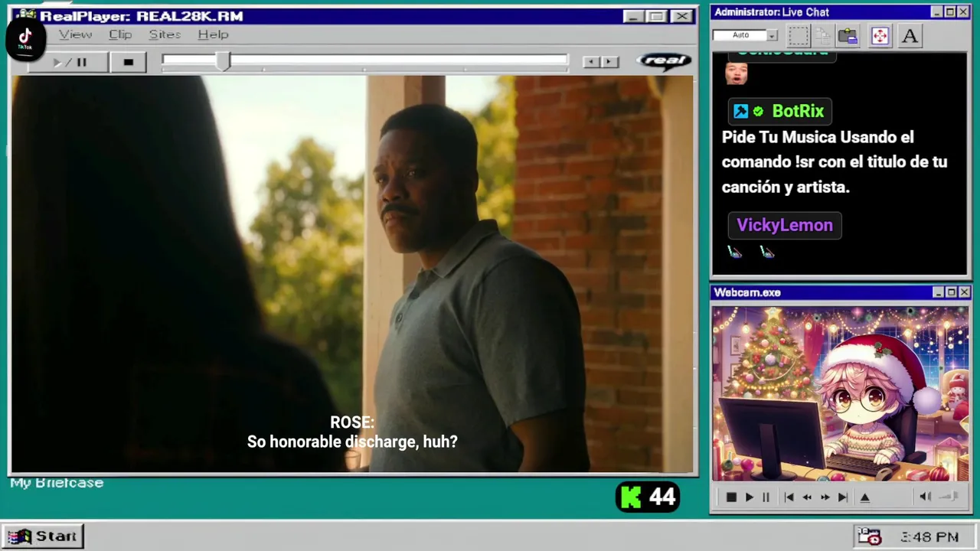
Task: Open the Start menu
Action: click(43, 536)
